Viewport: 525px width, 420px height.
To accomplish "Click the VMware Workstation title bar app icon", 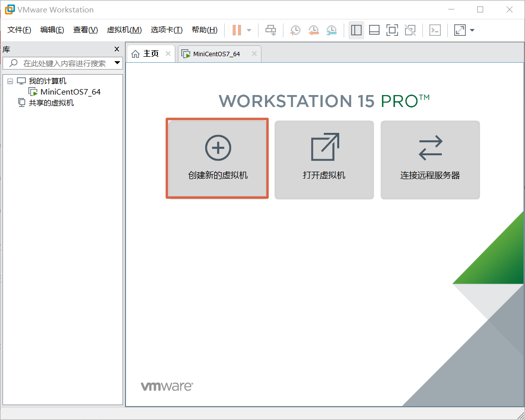I will (9, 9).
